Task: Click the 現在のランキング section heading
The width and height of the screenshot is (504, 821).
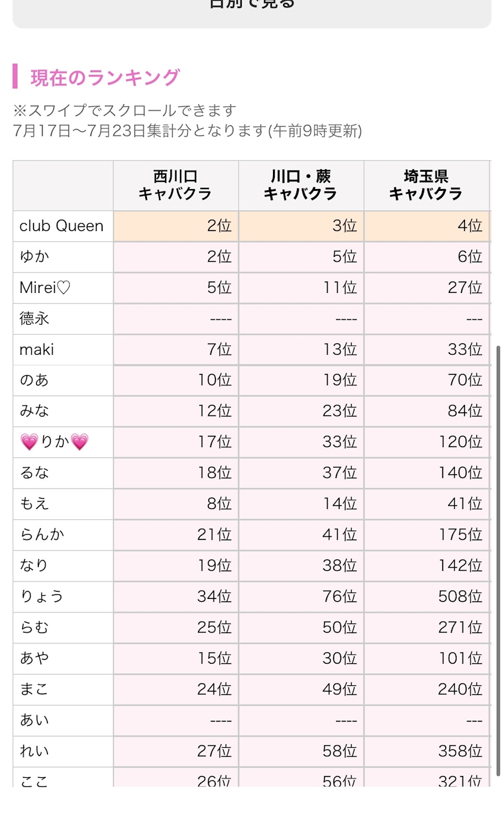Action: [105, 77]
